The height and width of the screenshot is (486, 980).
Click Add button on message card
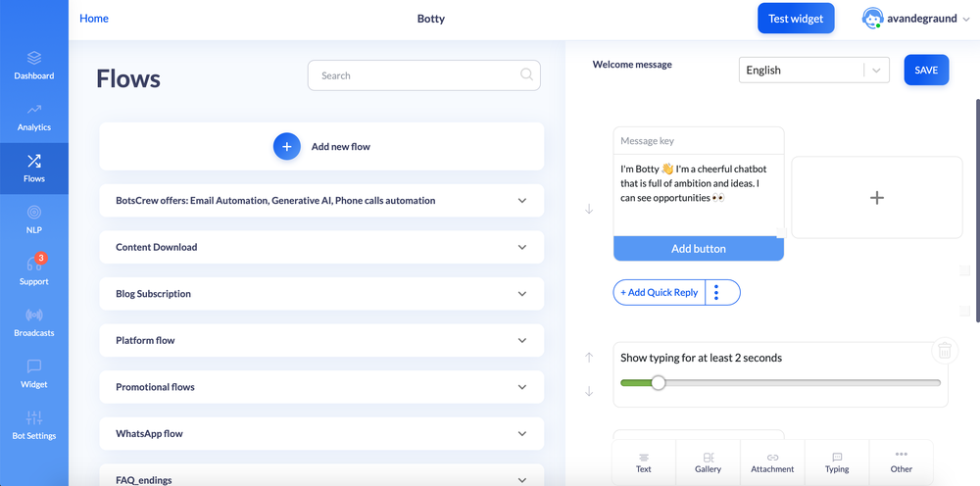point(699,249)
